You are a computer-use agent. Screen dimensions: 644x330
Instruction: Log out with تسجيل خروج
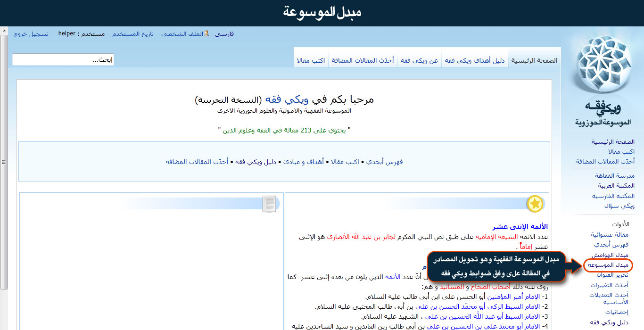pos(31,34)
